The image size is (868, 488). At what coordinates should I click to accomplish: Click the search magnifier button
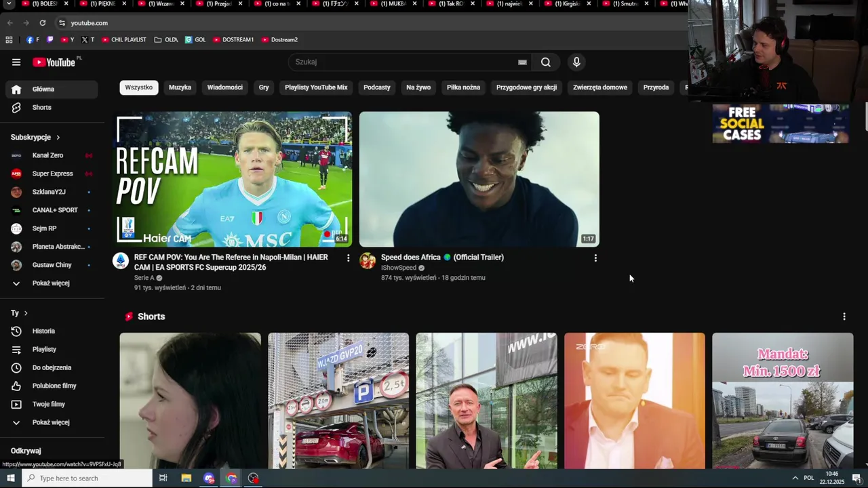[546, 62]
